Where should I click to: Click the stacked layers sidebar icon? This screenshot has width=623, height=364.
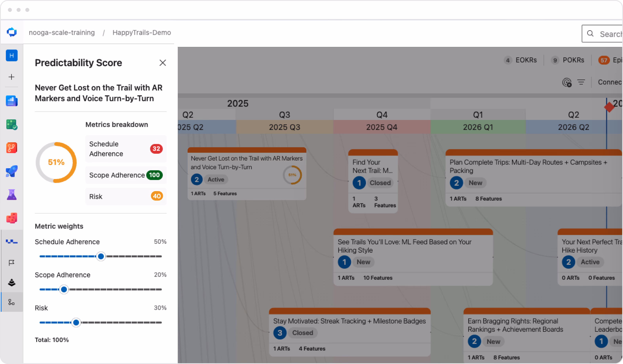(12, 282)
